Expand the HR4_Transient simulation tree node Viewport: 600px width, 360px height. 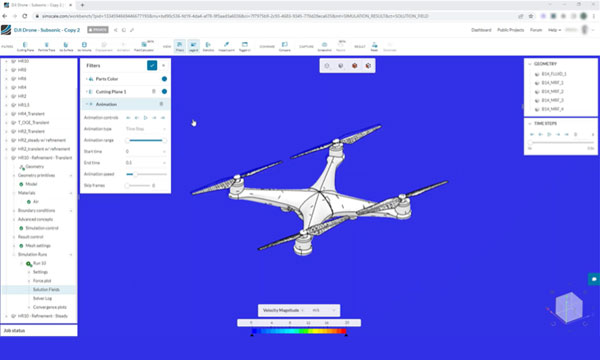[x=6, y=114]
